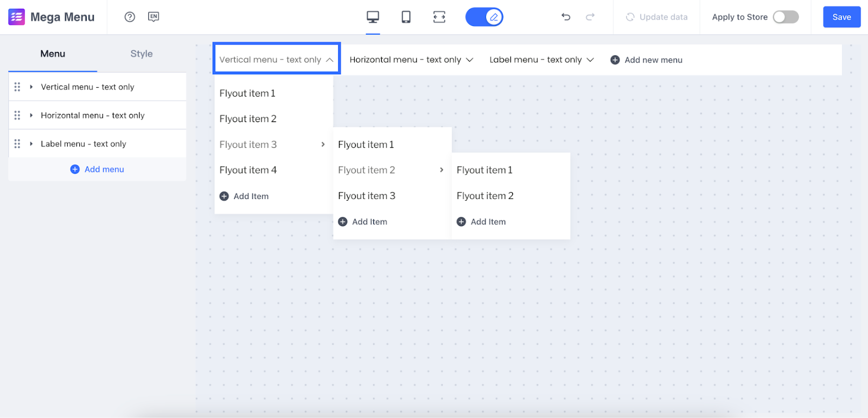Screen dimensions: 868x418
Task: Open Horizontal menu - text only dropdown
Action: [x=411, y=60]
